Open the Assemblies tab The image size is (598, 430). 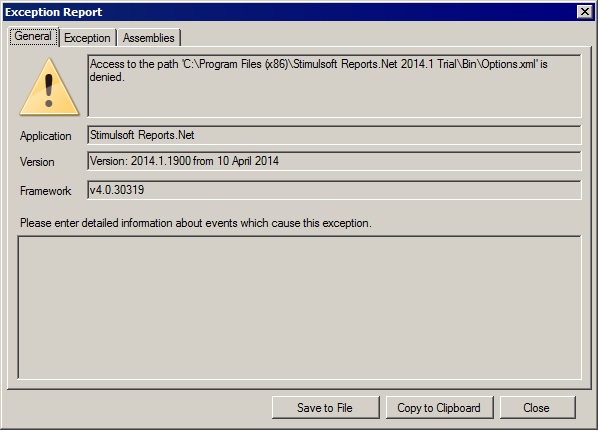148,38
